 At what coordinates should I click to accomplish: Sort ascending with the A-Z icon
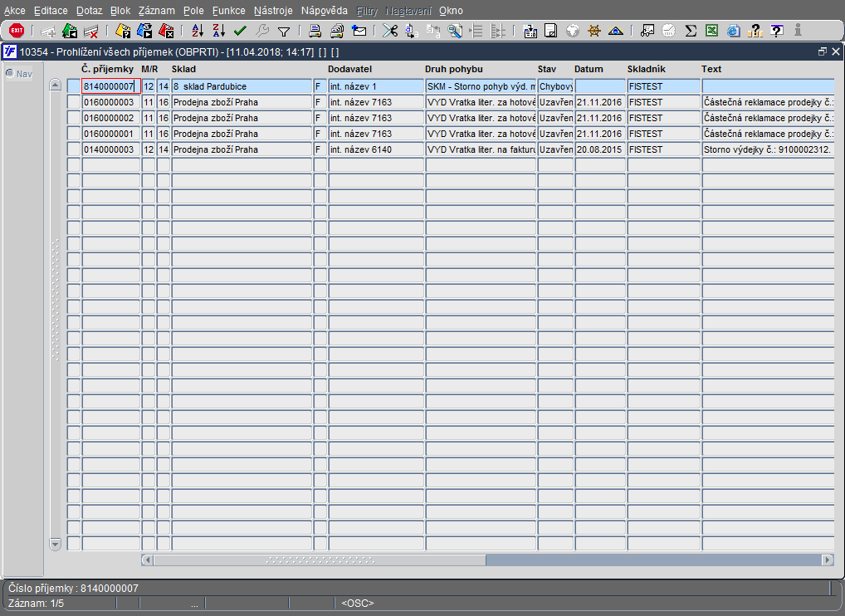pos(198,31)
